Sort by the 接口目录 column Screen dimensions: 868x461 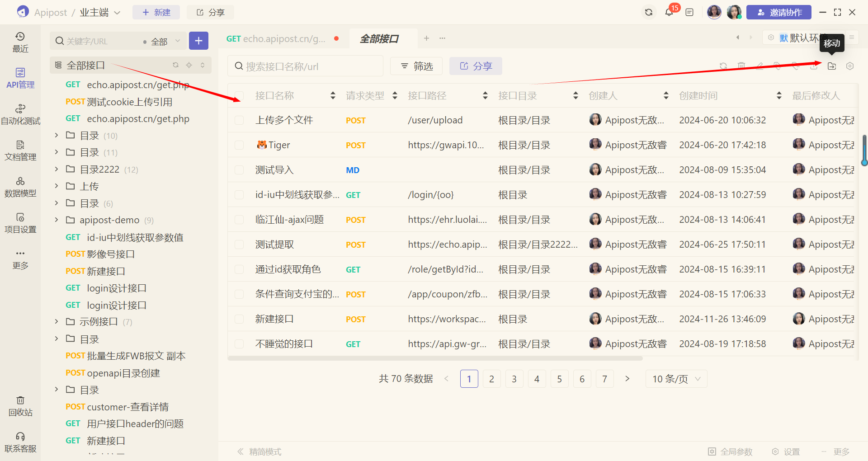(x=576, y=95)
